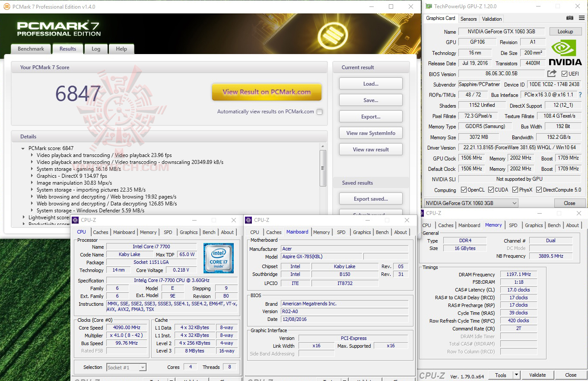Click the PCMark details list scrollbar
588x381 pixels.
323,168
